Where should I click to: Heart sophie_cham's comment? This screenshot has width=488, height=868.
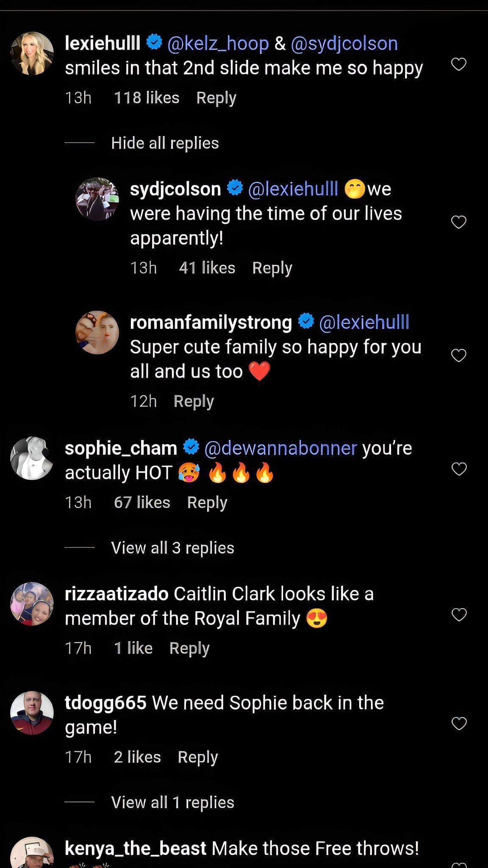459,469
